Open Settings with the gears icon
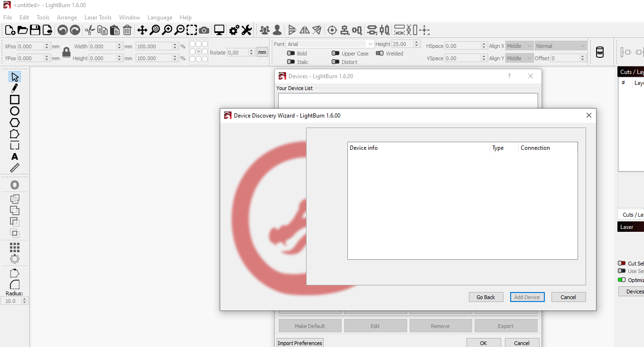 pyautogui.click(x=234, y=30)
